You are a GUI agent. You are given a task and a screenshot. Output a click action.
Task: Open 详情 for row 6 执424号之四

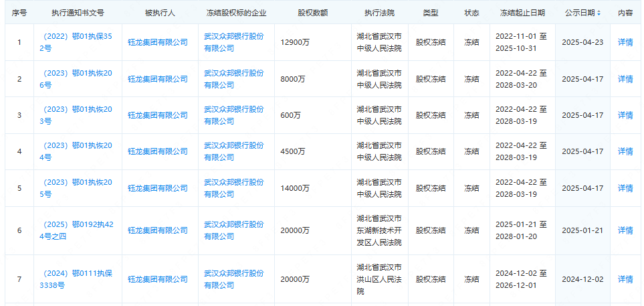coord(625,230)
